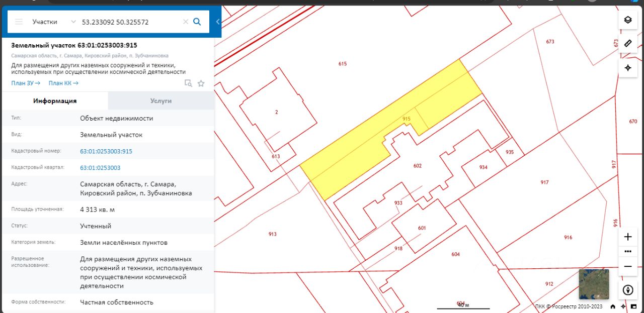
Task: Click the home icon in footer
Action: click(x=613, y=306)
